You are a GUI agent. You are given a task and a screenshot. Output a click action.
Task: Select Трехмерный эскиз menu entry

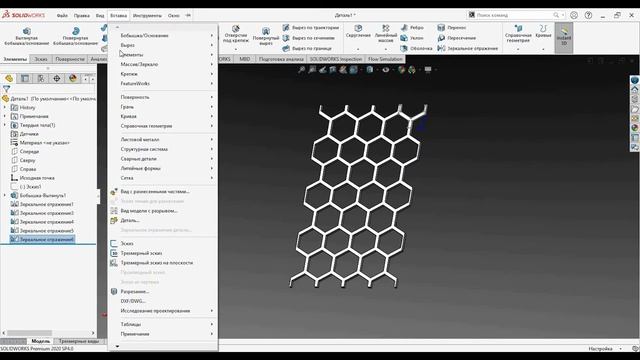pyautogui.click(x=163, y=253)
